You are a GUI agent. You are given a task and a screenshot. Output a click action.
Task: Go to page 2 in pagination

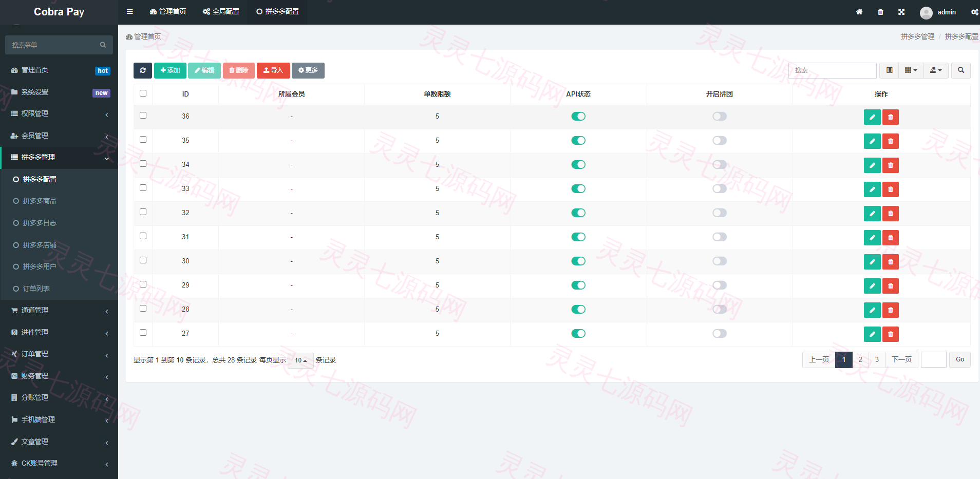[x=860, y=360]
